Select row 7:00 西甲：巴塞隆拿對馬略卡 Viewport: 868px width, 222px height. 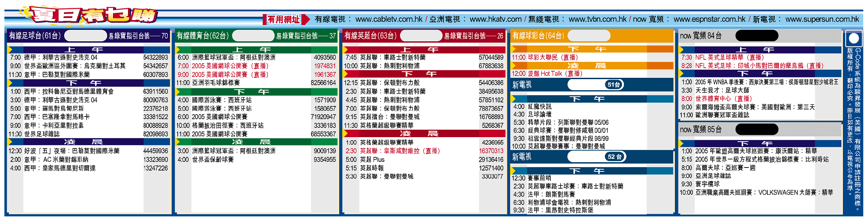click(88, 117)
